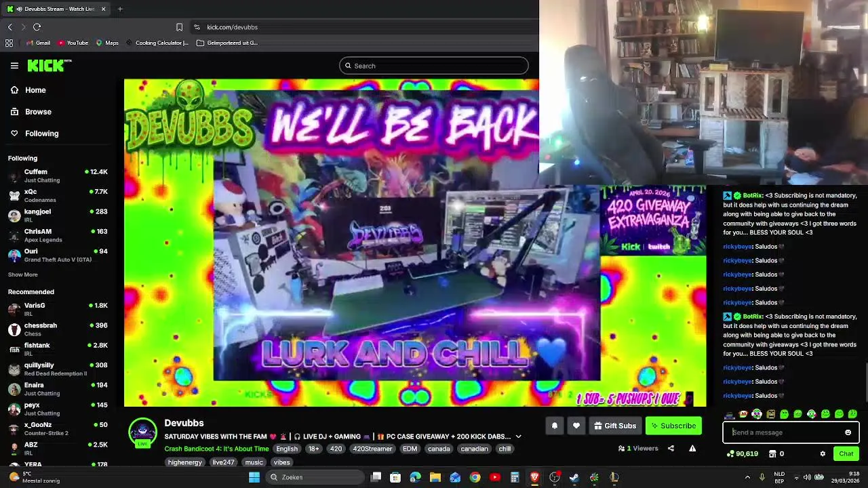Click Devubbs' LIVE avatar

click(x=142, y=433)
